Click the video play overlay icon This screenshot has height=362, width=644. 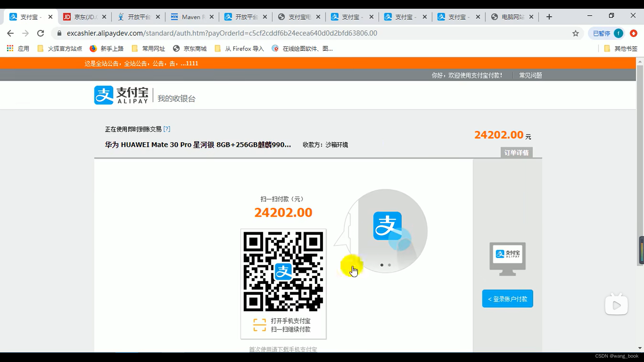pyautogui.click(x=616, y=305)
